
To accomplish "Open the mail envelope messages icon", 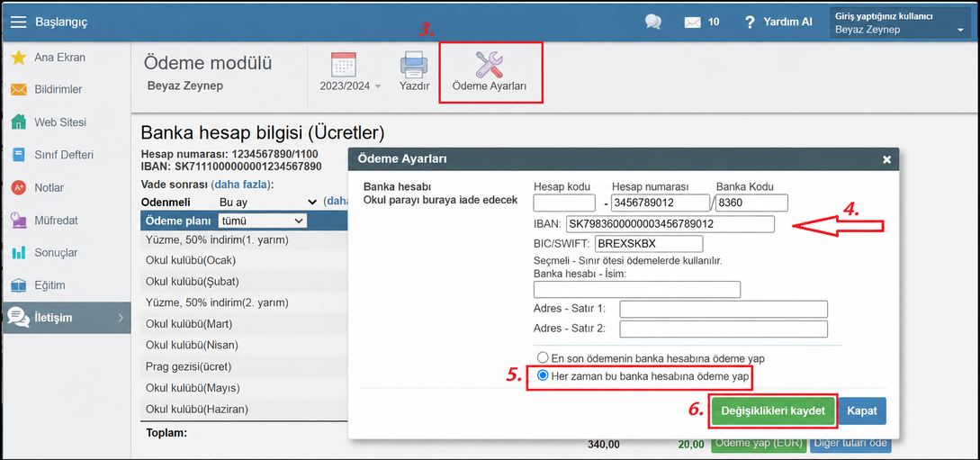I will pyautogui.click(x=693, y=23).
